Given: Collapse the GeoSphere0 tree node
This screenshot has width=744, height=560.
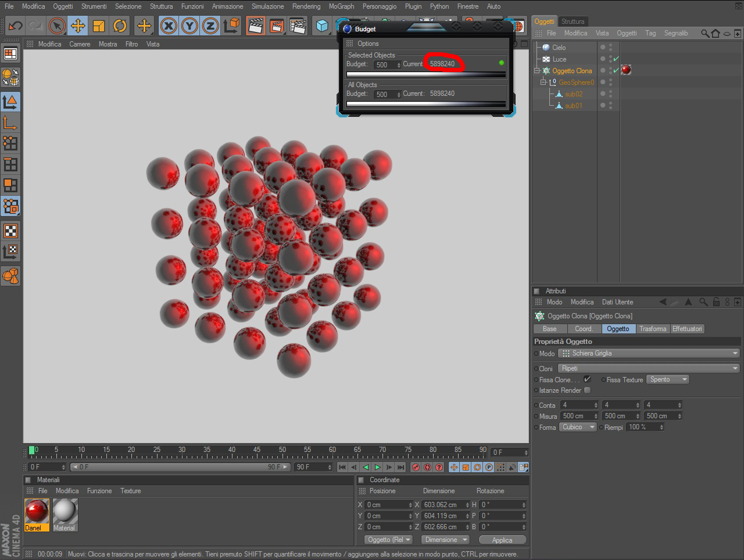Looking at the screenshot, I should [x=543, y=82].
